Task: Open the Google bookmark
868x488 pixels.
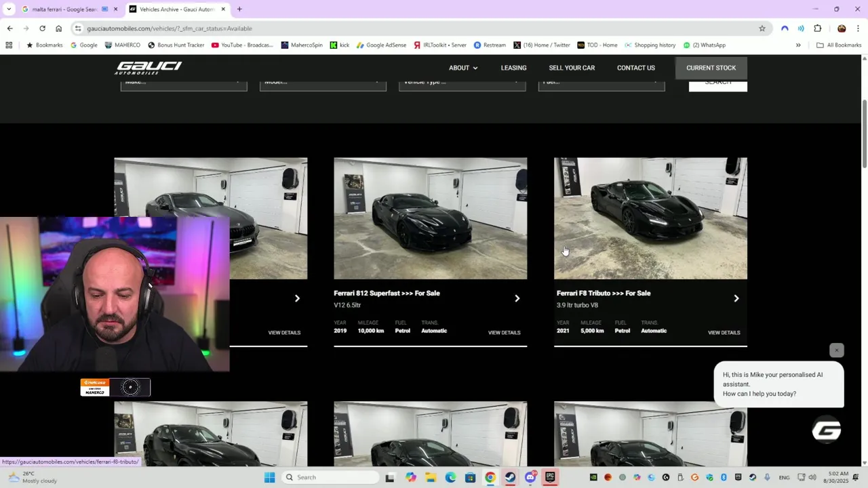Action: pyautogui.click(x=84, y=45)
